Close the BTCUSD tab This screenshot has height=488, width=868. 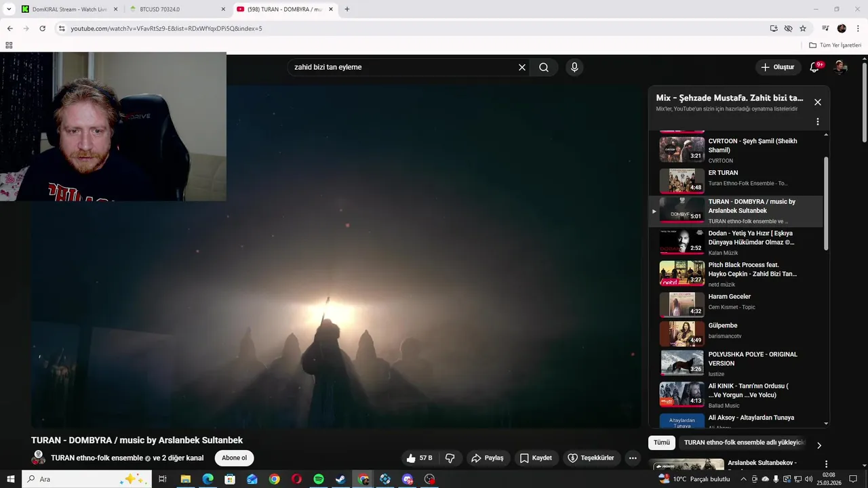223,9
